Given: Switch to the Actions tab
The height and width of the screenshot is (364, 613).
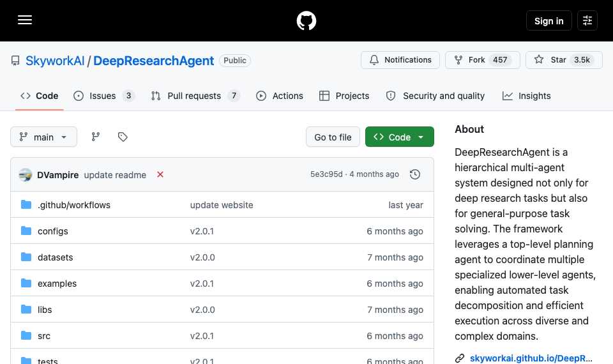Looking at the screenshot, I should 280,96.
